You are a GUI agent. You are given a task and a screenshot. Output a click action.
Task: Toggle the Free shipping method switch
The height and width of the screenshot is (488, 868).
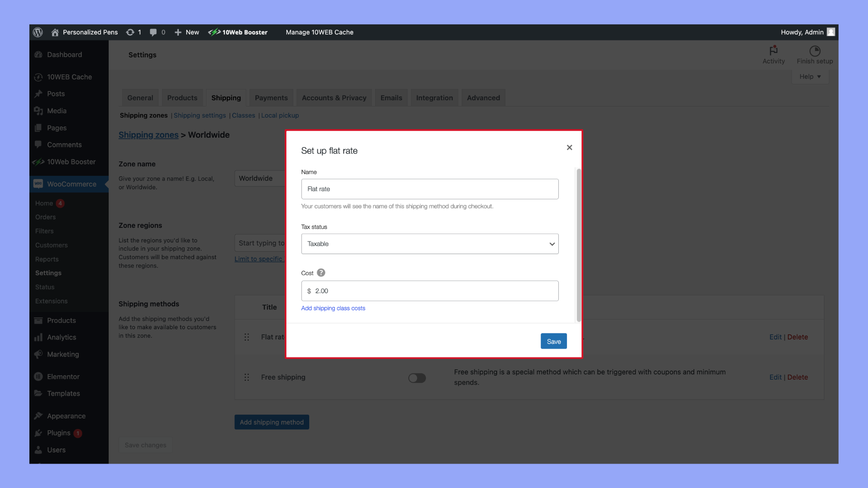[417, 378]
